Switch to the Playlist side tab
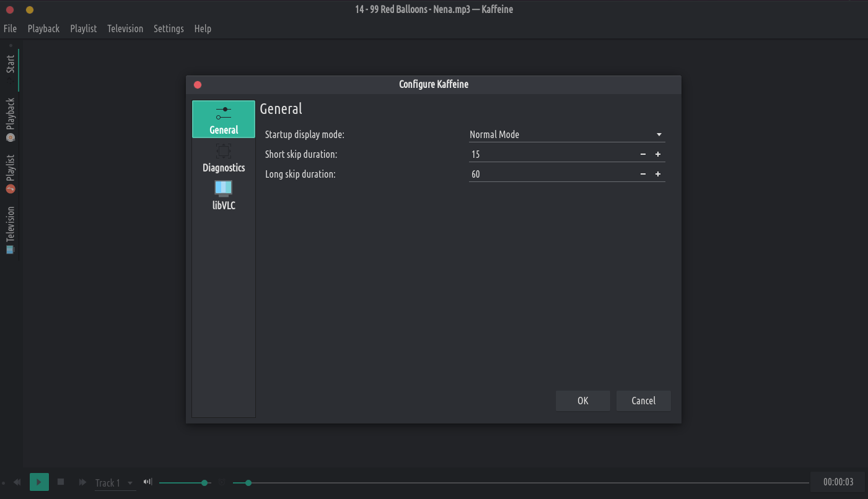The height and width of the screenshot is (499, 868). click(11, 174)
